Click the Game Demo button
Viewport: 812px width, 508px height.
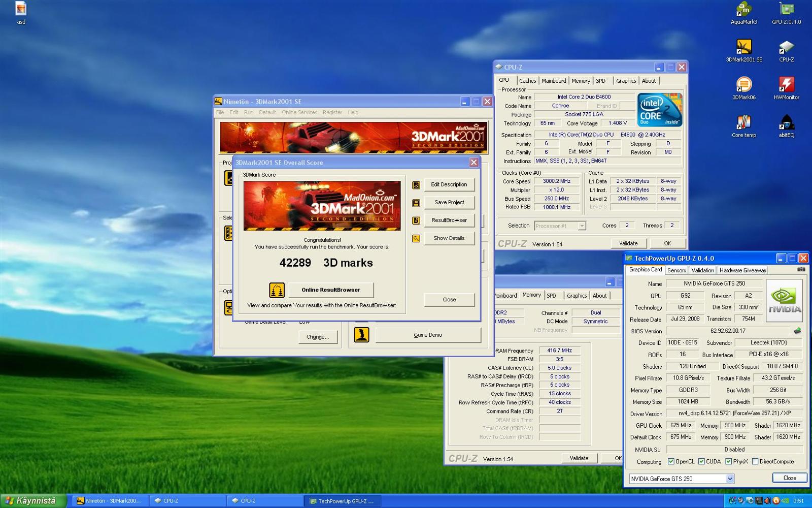pyautogui.click(x=428, y=335)
